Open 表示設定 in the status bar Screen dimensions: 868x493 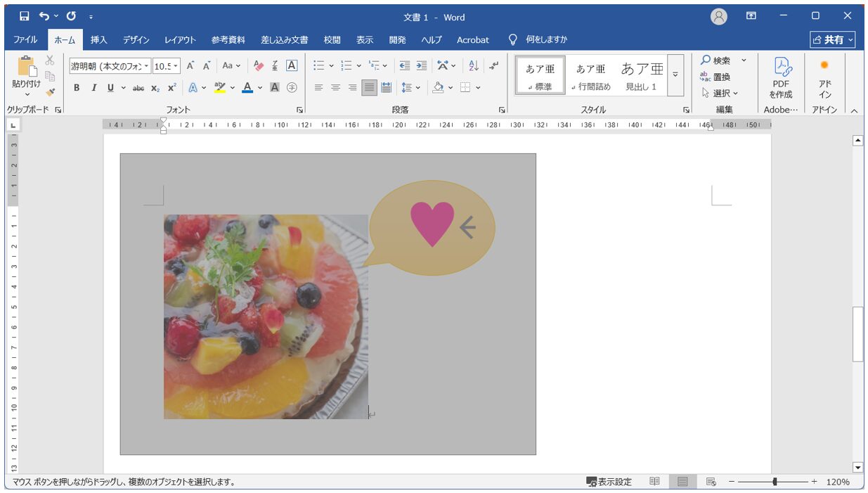click(x=609, y=482)
